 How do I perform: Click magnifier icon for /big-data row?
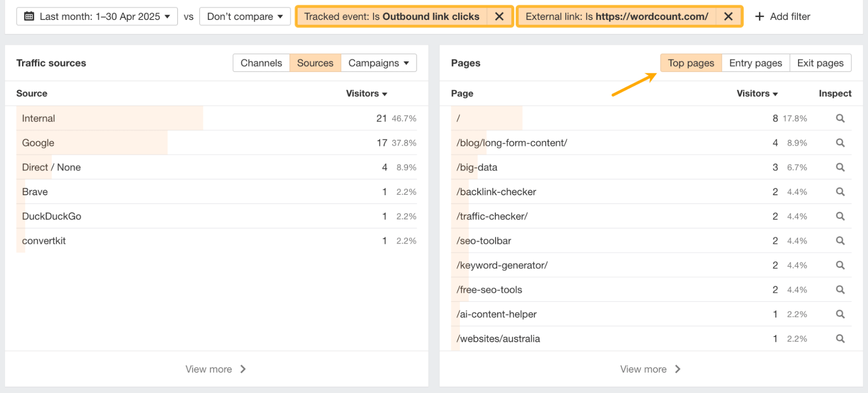840,167
